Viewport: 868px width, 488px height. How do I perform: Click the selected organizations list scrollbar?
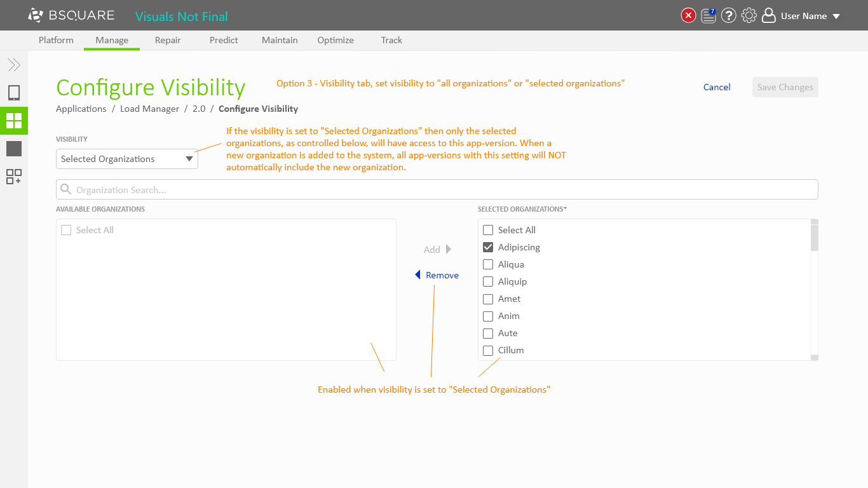tap(815, 238)
